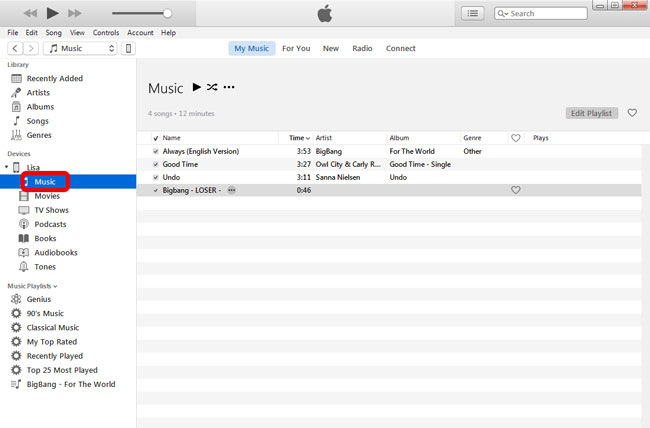650x428 pixels.
Task: Click the shuffle icon beside the Music heading
Action: coord(212,87)
